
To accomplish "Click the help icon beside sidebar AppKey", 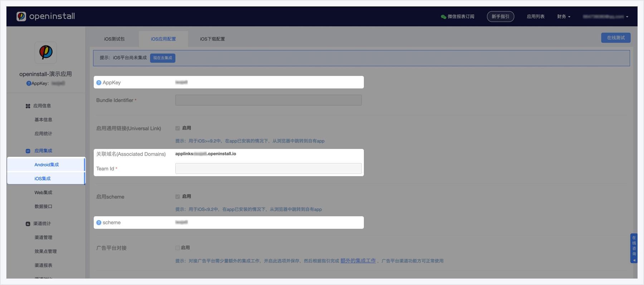I will 29,83.
